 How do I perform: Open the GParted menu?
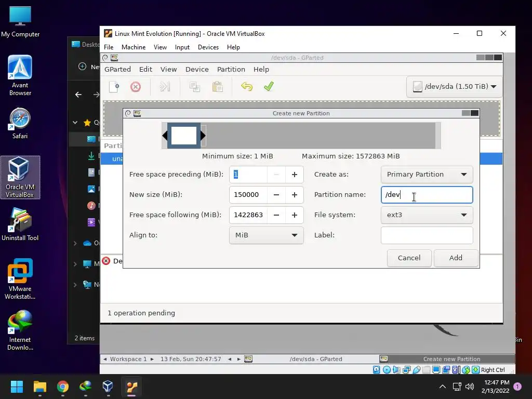pos(117,69)
